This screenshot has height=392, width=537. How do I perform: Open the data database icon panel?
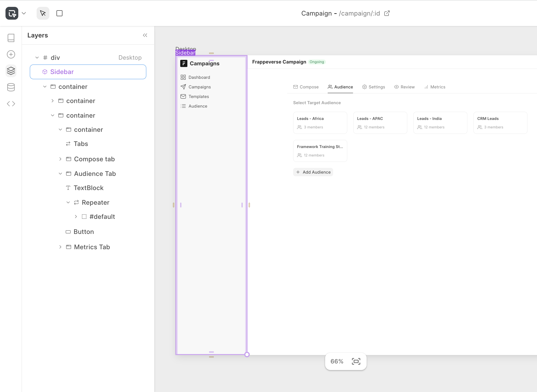(x=11, y=87)
